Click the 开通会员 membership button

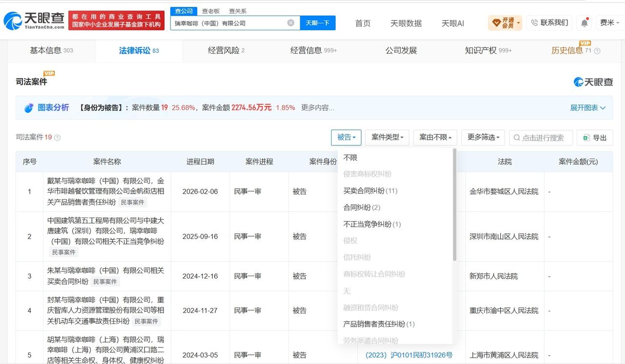point(505,22)
